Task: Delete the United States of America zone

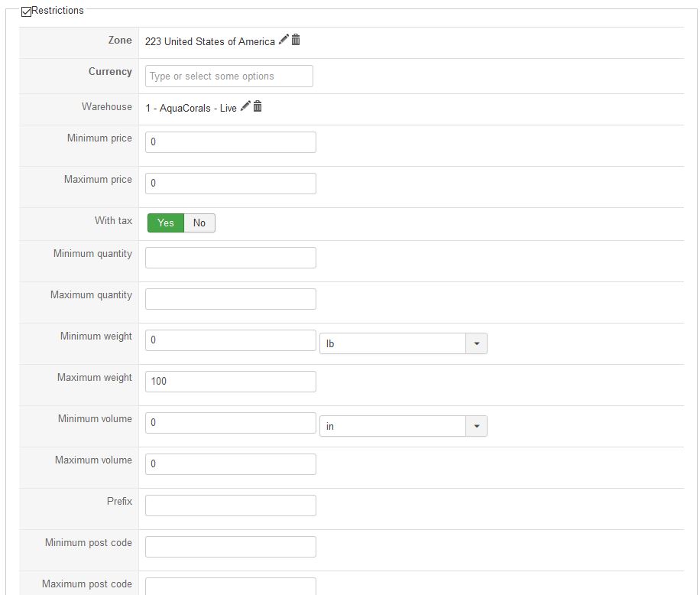Action: click(x=296, y=40)
